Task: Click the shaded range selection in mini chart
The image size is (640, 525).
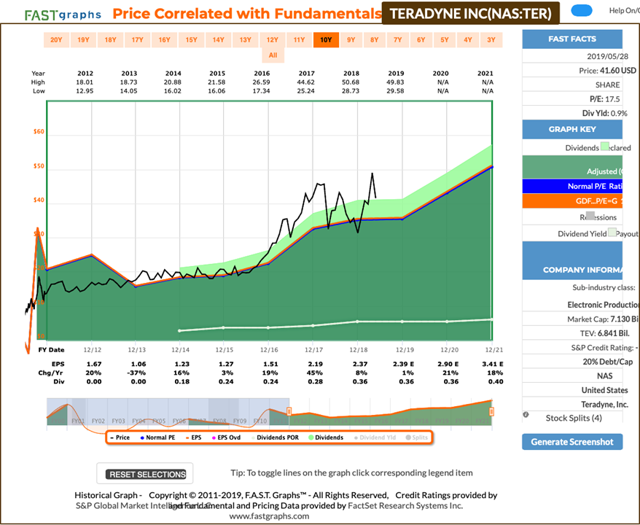Action: pyautogui.click(x=168, y=412)
